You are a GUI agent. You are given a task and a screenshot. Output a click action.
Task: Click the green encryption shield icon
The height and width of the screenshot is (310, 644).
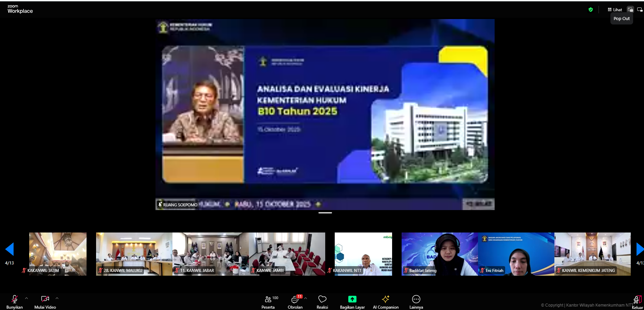[591, 10]
